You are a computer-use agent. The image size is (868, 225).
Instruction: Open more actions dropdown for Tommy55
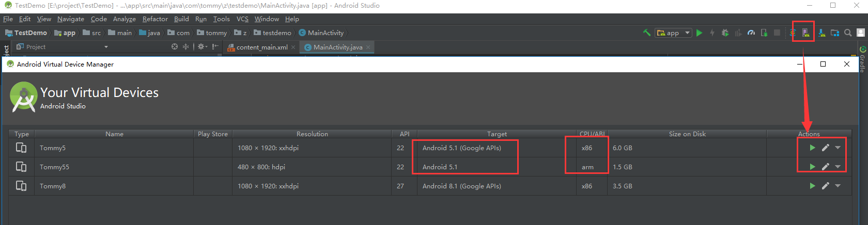click(x=838, y=167)
